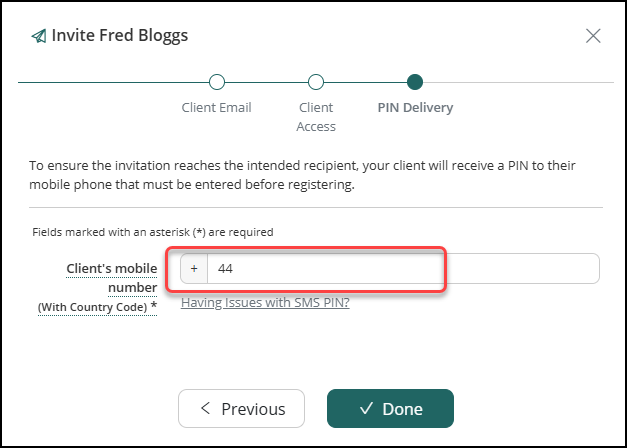The image size is (627, 448).
Task: Go to the Client Access tab label
Action: pyautogui.click(x=316, y=117)
